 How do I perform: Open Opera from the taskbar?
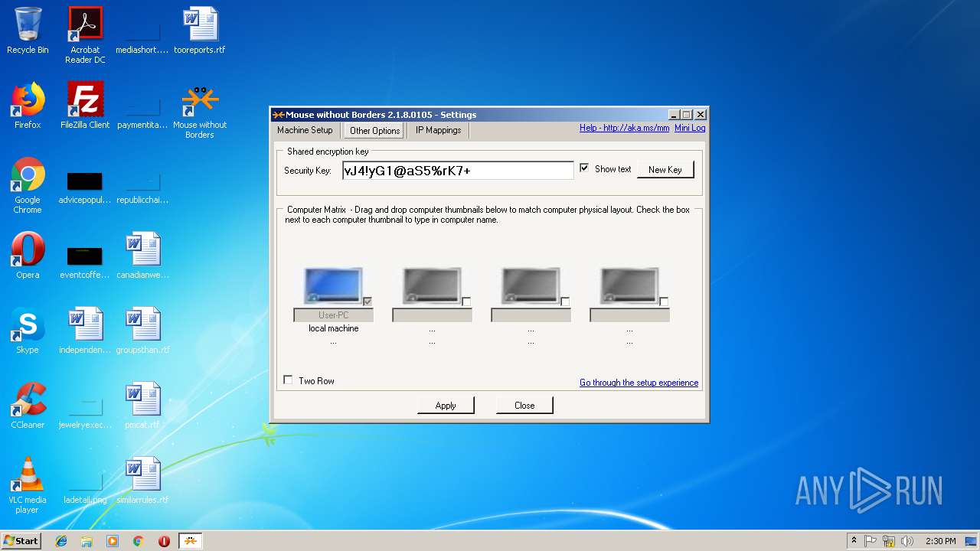(x=164, y=541)
